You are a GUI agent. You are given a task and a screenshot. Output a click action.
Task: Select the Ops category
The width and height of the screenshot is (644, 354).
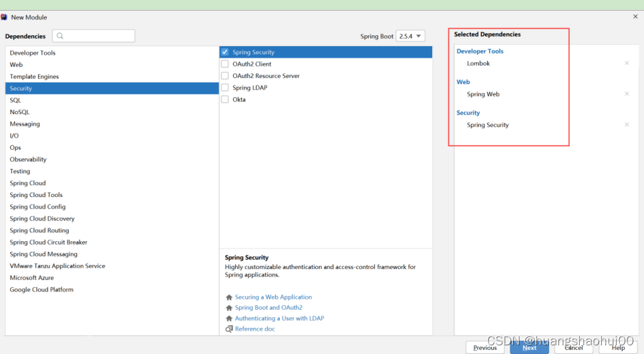[112, 148]
